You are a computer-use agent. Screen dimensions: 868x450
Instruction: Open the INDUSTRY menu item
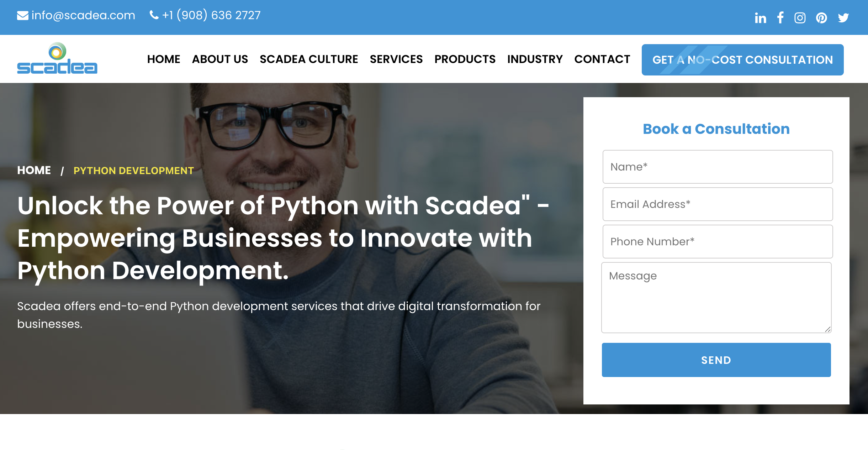[x=535, y=59]
